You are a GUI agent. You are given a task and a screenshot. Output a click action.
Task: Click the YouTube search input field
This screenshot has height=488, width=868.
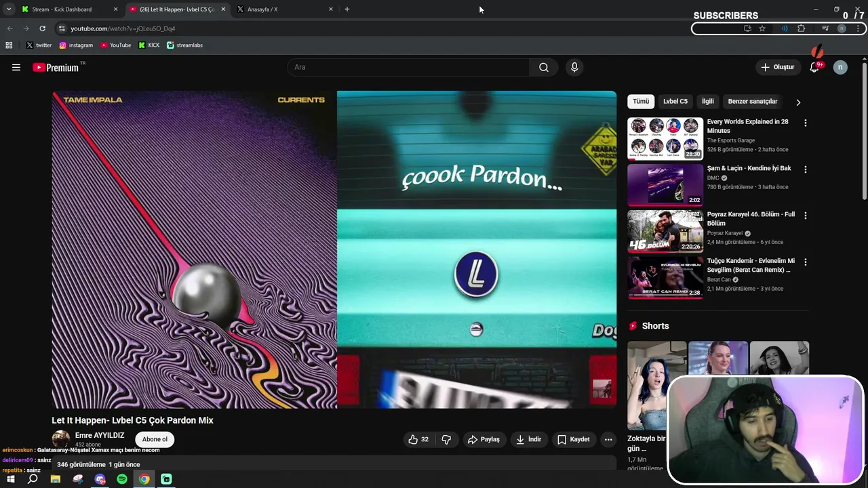click(408, 67)
